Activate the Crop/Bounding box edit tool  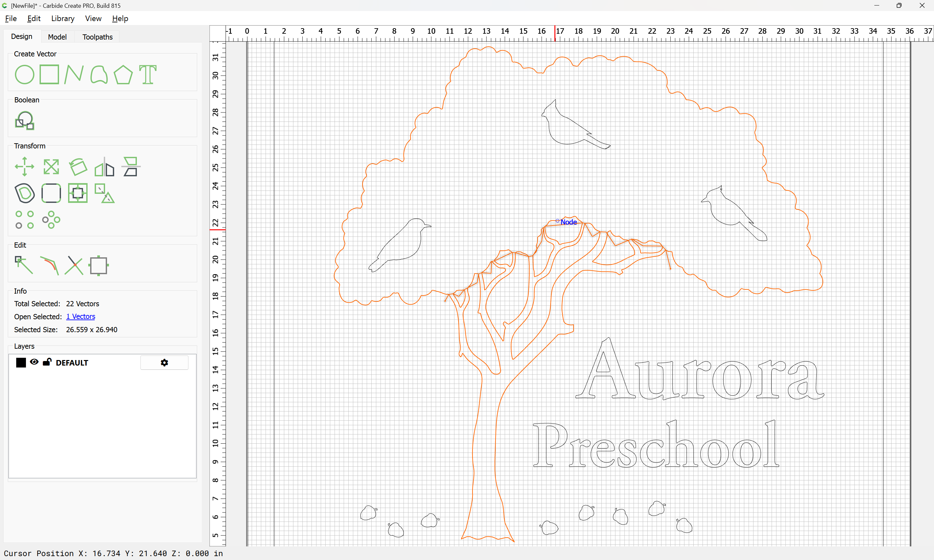[x=99, y=265]
